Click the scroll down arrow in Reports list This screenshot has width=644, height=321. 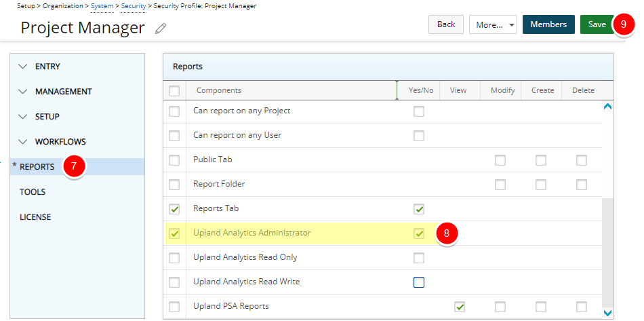click(x=607, y=313)
